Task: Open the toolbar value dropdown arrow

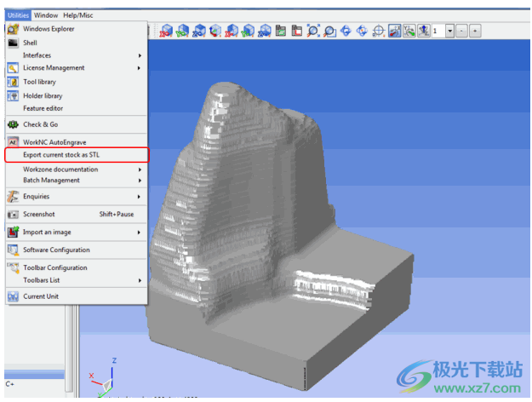Action: (450, 31)
